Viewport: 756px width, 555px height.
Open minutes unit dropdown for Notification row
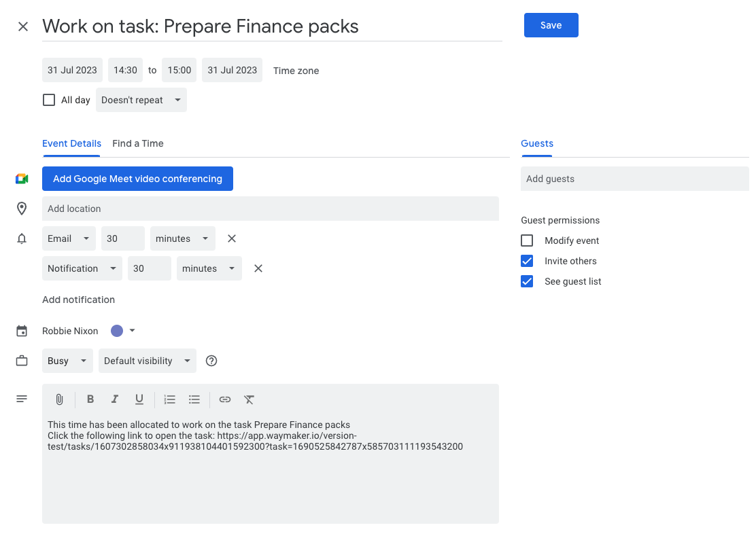(209, 268)
